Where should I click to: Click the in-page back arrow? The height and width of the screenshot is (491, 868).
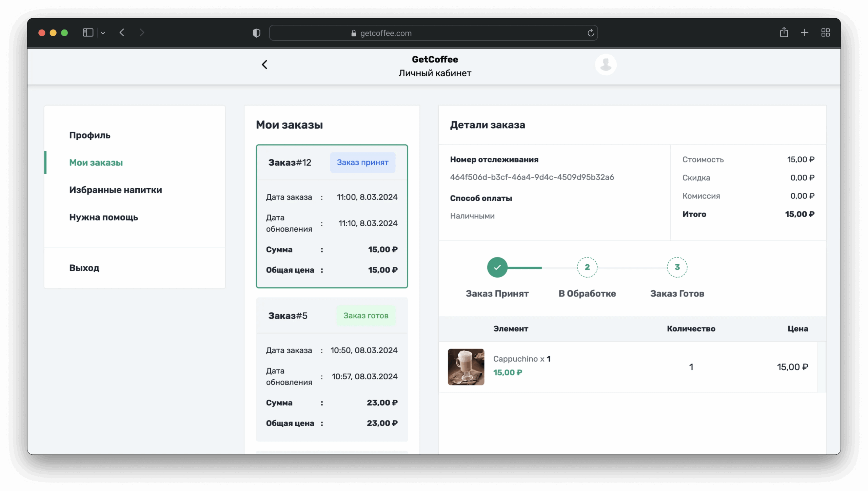point(264,64)
